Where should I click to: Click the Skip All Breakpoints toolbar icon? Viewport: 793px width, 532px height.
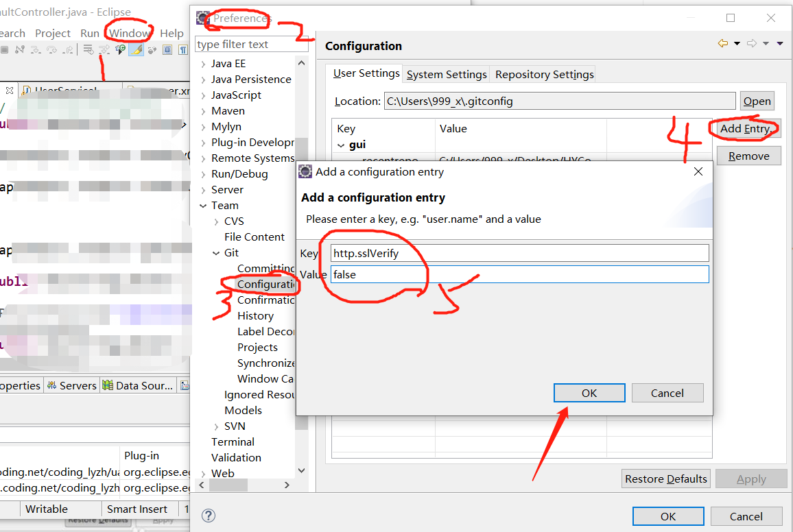[21, 49]
